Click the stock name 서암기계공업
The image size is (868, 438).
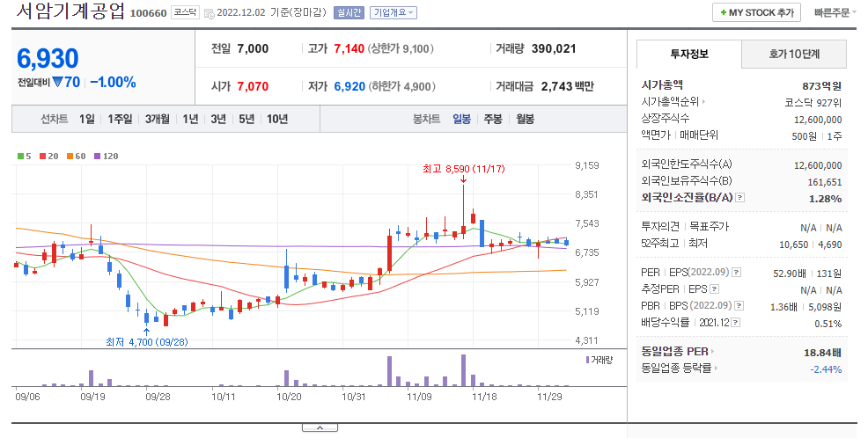pyautogui.click(x=70, y=11)
